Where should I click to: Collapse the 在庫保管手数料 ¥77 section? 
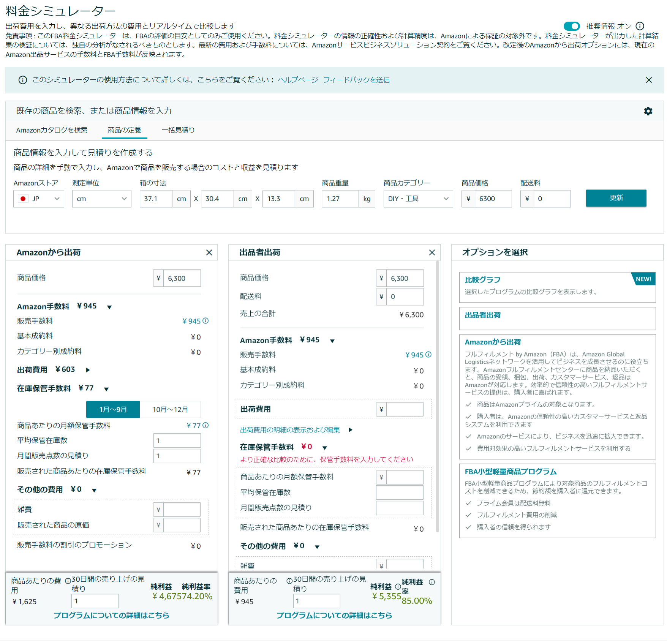click(106, 389)
